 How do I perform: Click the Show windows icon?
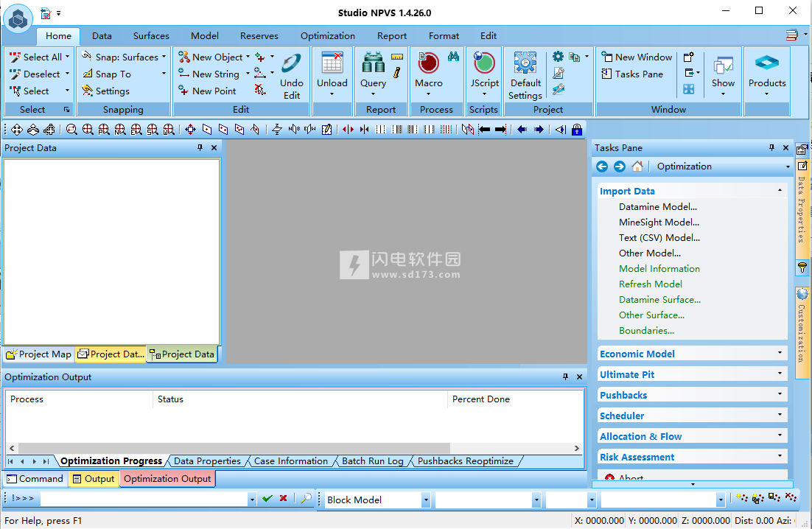pyautogui.click(x=723, y=66)
